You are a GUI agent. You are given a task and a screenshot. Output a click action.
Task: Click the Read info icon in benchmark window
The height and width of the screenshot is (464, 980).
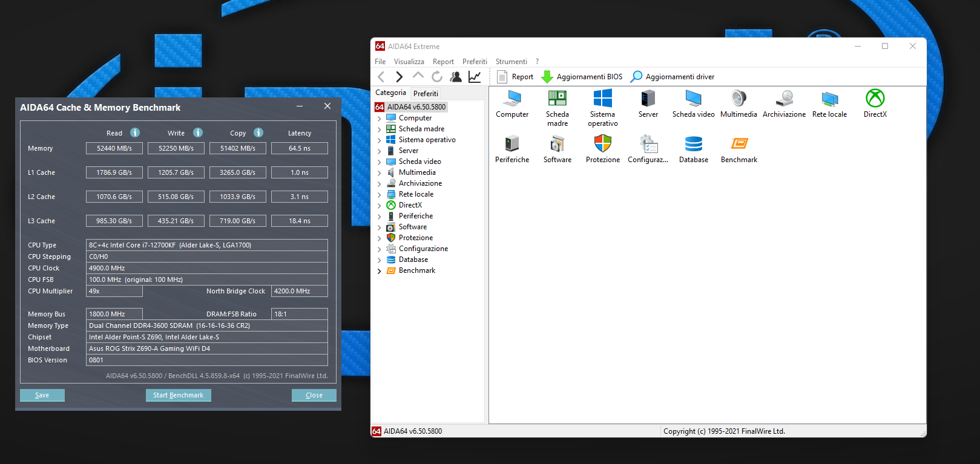click(x=135, y=132)
